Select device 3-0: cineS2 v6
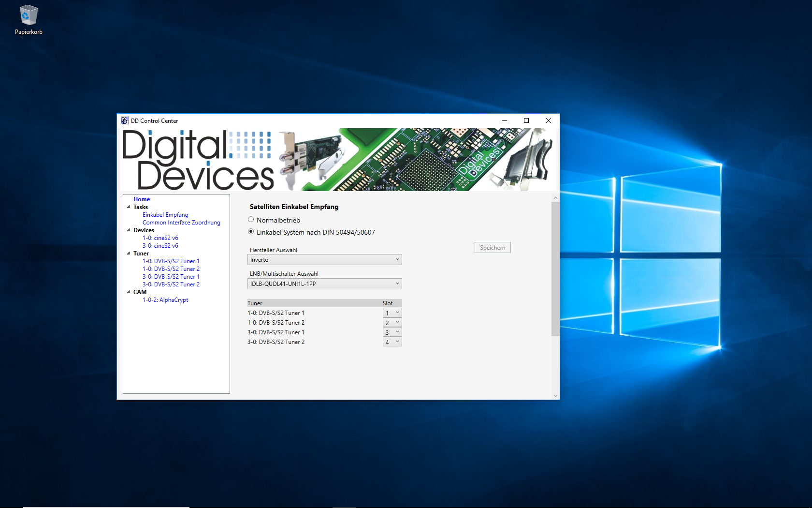The width and height of the screenshot is (812, 508). pos(160,246)
